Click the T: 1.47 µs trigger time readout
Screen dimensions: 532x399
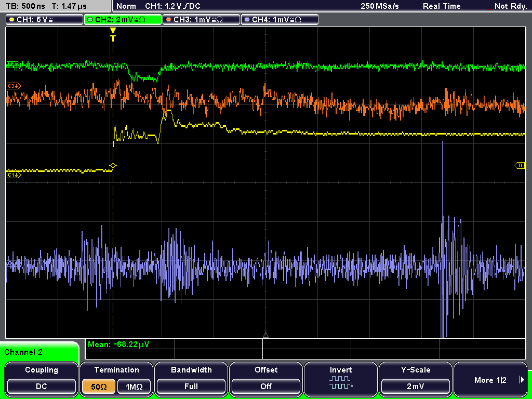coord(69,6)
